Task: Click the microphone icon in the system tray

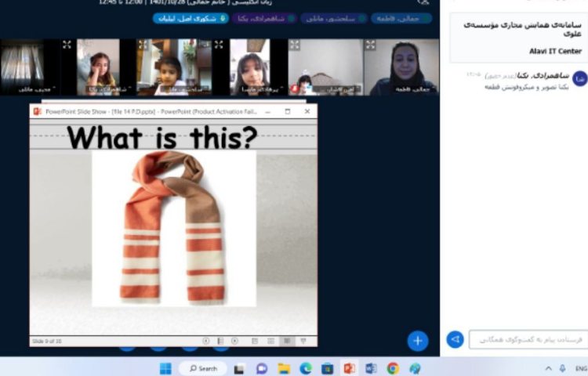Action: tap(562, 368)
